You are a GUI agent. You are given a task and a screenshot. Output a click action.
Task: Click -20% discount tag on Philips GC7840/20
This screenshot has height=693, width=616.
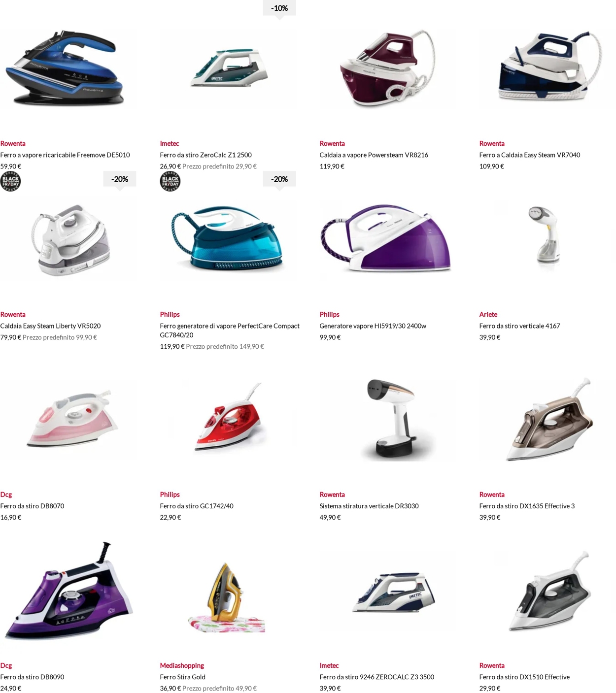(279, 180)
